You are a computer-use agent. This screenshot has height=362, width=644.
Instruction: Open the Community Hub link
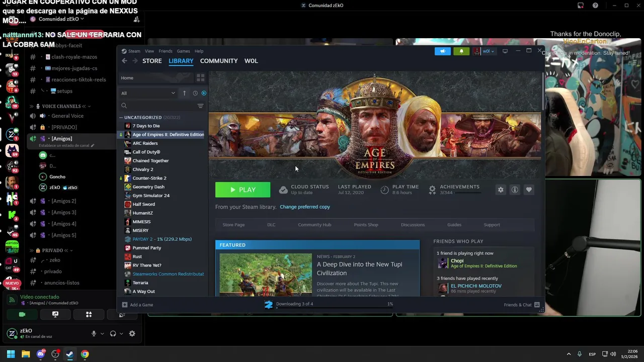[314, 225]
